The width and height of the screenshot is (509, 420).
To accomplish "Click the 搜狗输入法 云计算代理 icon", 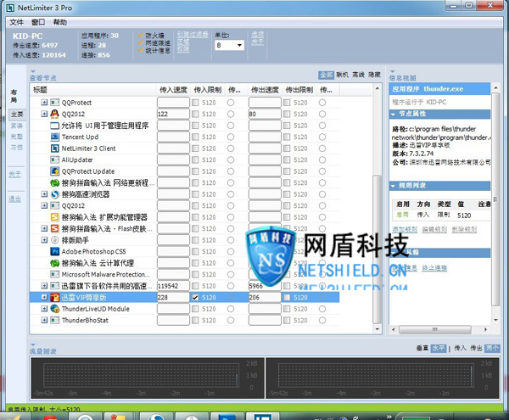I will [x=55, y=263].
